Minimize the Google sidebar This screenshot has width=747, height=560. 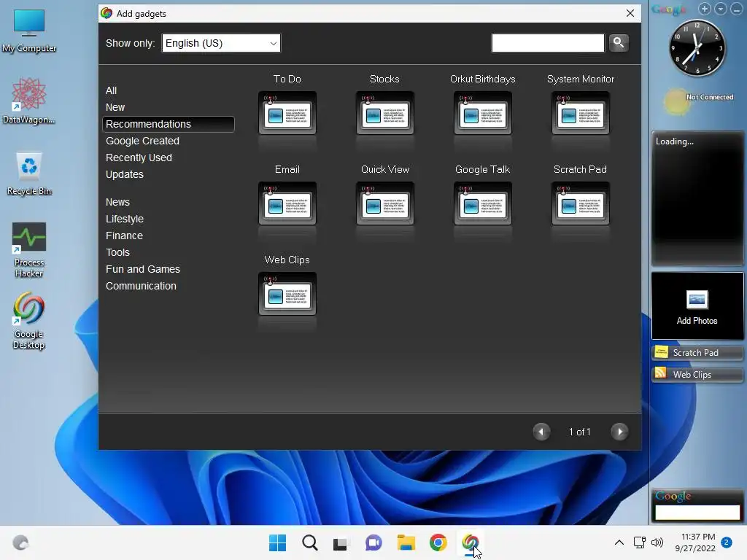click(737, 9)
